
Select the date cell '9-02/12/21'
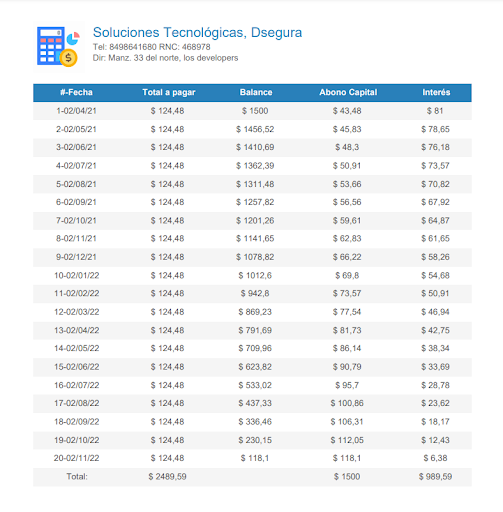point(76,257)
